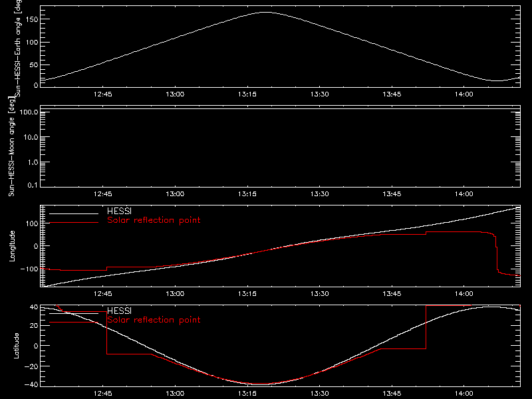Click the Sun-HESSI-Moon angle axis title
This screenshot has width=532, height=399.
(11, 146)
